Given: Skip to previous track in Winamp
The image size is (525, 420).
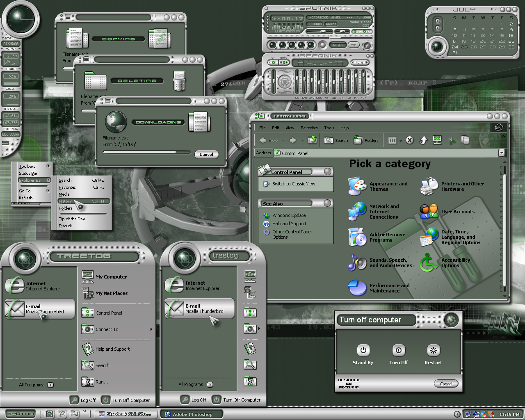Looking at the screenshot, I should (x=273, y=45).
